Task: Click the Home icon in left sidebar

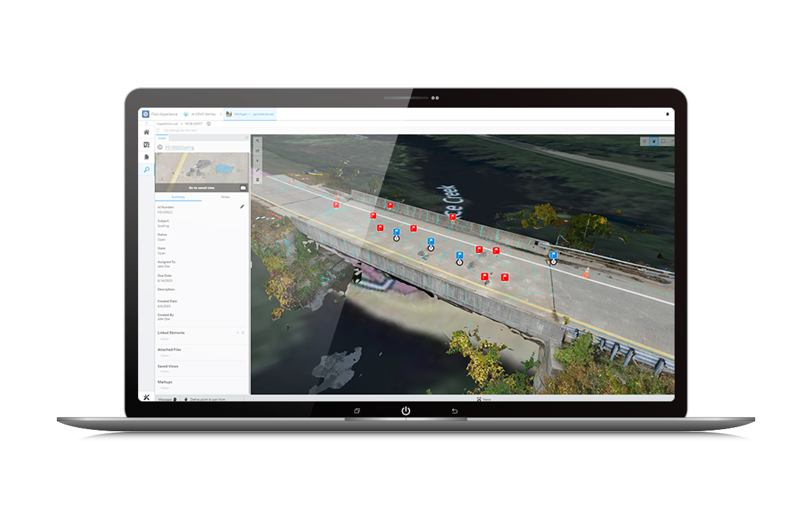Action: point(146,133)
